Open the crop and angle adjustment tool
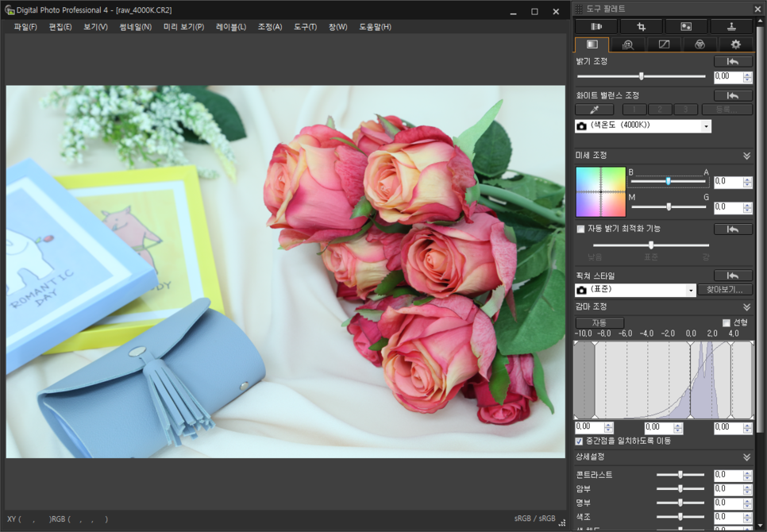 click(x=642, y=26)
